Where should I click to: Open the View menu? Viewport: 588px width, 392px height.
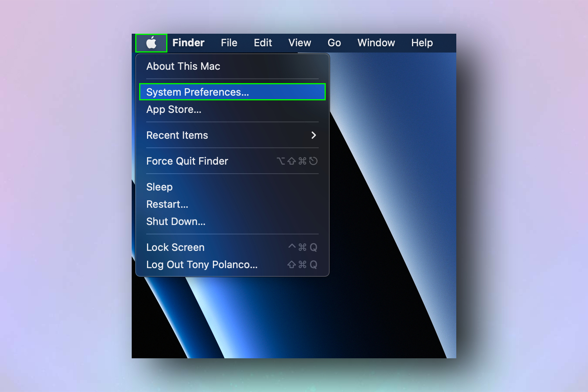pyautogui.click(x=299, y=43)
